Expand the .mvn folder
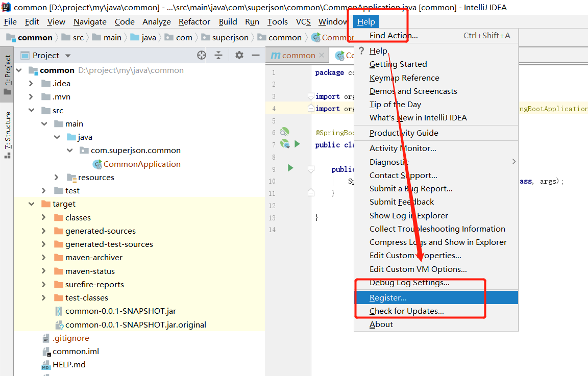 tap(32, 97)
